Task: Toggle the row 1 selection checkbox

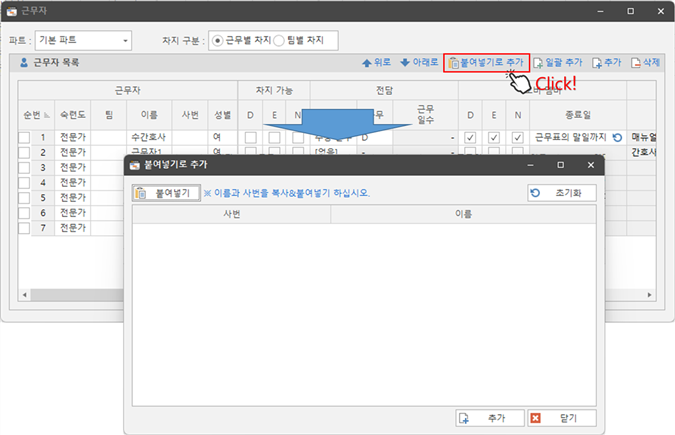Action: pyautogui.click(x=25, y=137)
